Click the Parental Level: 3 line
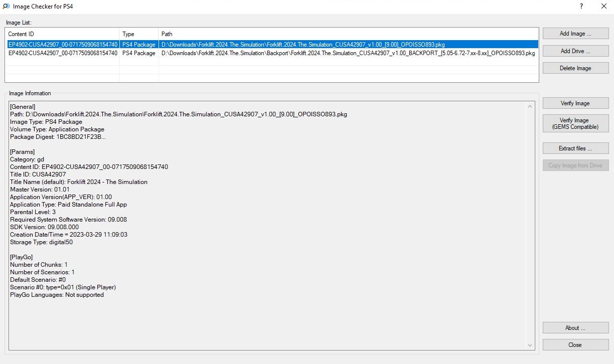This screenshot has height=364, width=614. 33,212
